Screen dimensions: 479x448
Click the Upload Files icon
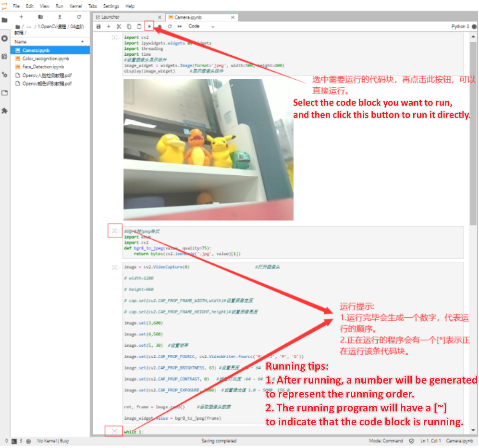[60, 17]
